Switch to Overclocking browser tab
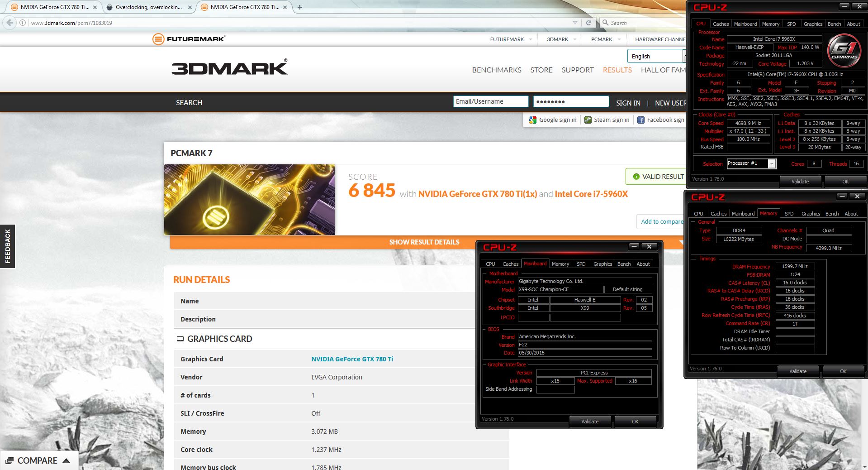This screenshot has height=470, width=868. click(148, 7)
